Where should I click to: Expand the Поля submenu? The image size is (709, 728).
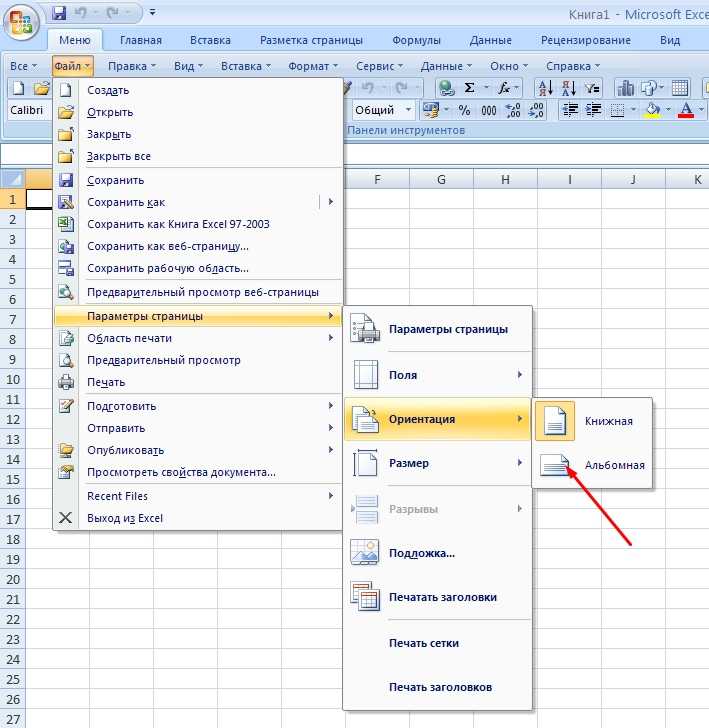coord(438,375)
